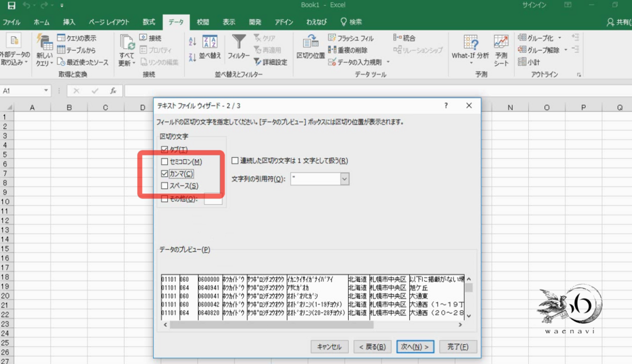Click キャンセル button in wizard
Image resolution: width=632 pixels, height=364 pixels.
[x=330, y=347]
